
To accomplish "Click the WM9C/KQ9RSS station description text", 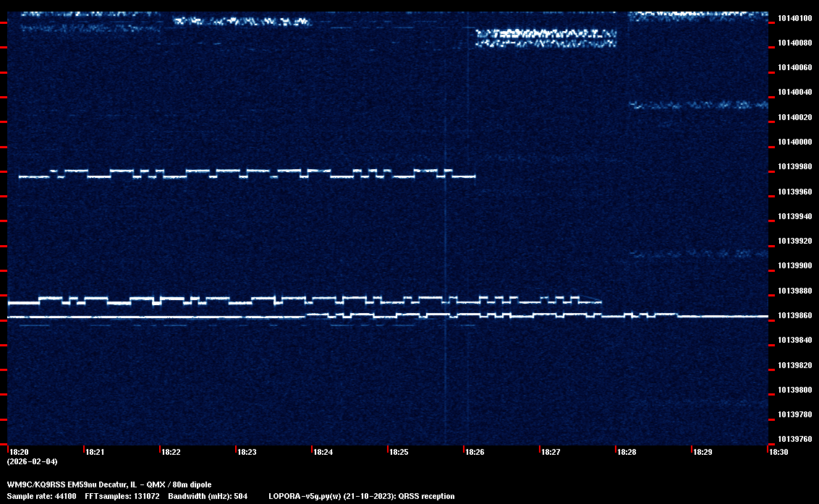I will tap(109, 484).
